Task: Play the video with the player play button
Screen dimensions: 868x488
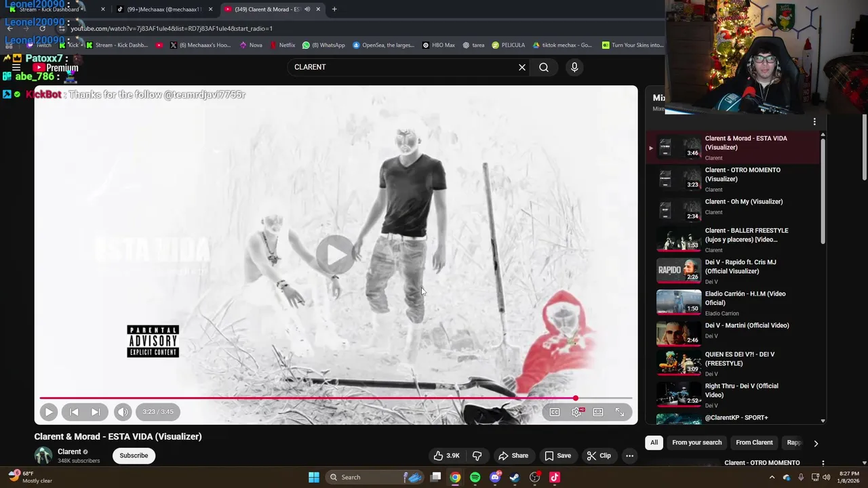Action: 48,411
